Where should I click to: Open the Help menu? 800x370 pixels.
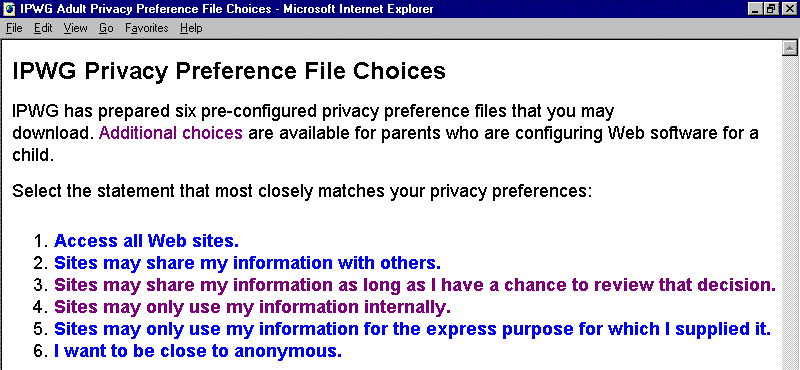[x=191, y=29]
